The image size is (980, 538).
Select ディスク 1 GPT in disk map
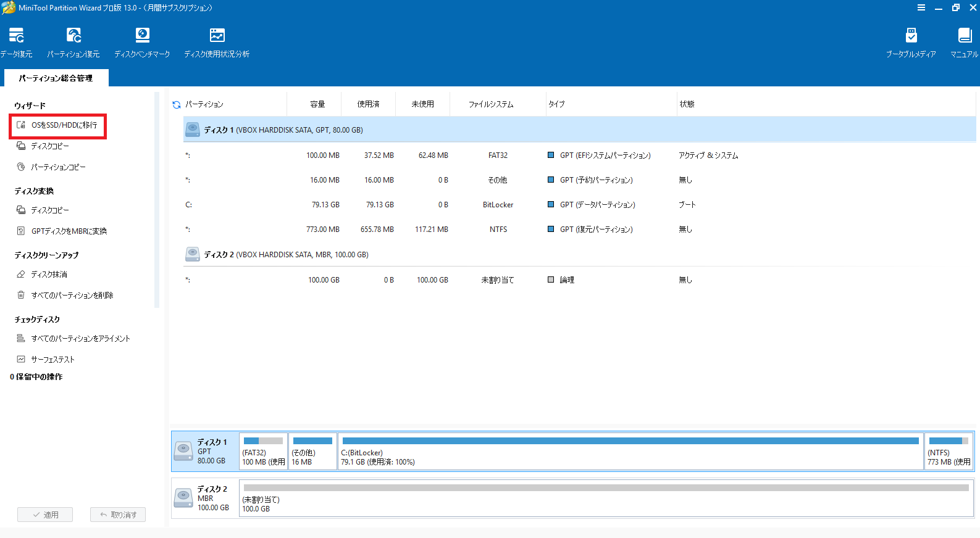(205, 452)
